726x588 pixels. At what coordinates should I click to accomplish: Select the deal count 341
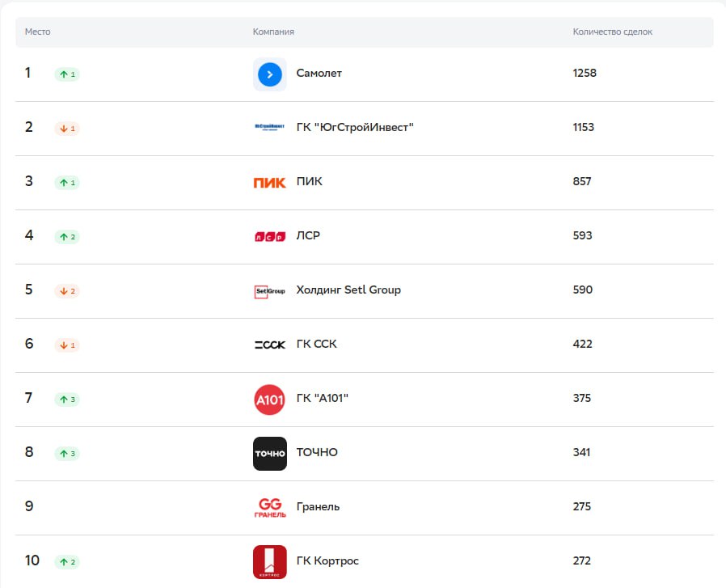click(581, 452)
